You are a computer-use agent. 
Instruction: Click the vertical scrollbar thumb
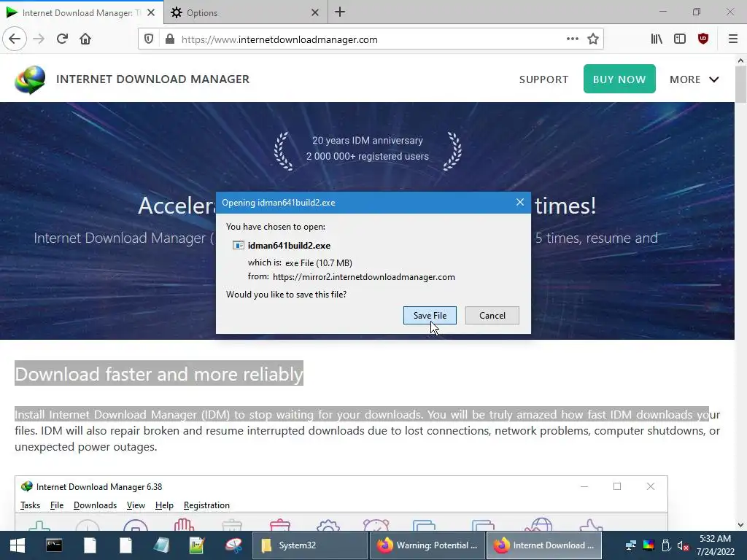[740, 85]
